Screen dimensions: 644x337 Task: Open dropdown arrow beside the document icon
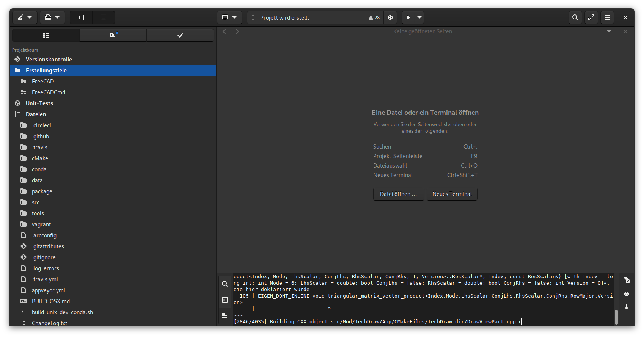click(x=57, y=17)
